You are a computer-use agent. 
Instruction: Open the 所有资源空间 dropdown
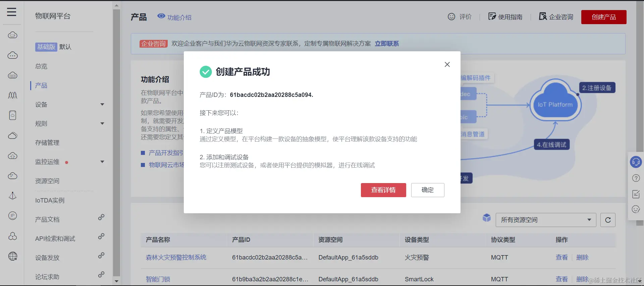(546, 220)
